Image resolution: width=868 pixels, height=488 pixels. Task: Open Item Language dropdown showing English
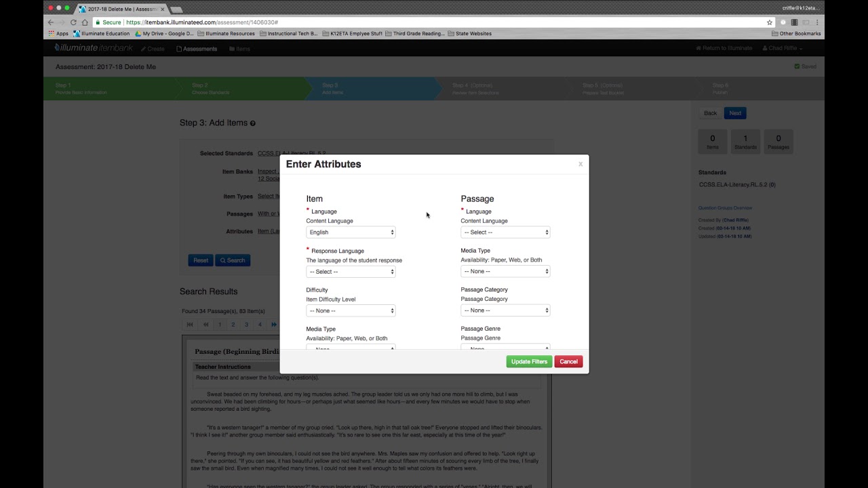tap(351, 232)
